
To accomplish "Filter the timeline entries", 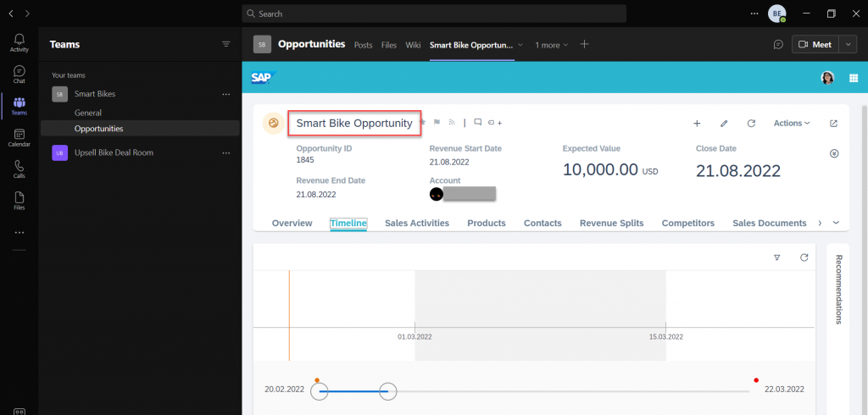I will coord(777,257).
